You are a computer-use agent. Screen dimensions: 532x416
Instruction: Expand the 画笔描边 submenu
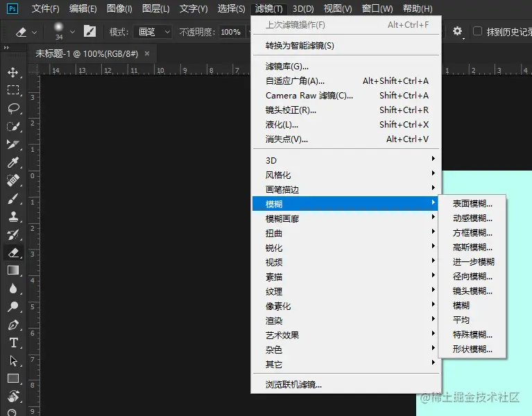[345, 189]
